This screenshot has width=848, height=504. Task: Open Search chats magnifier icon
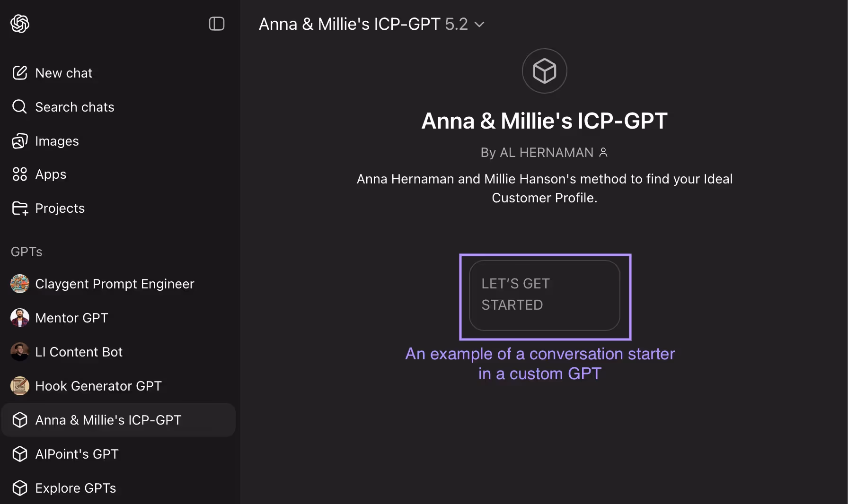click(x=20, y=107)
